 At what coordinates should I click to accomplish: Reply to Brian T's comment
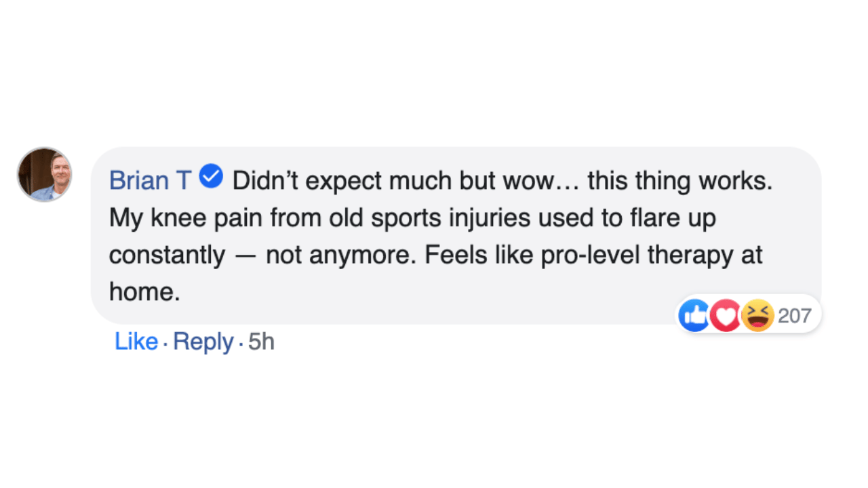(x=203, y=342)
